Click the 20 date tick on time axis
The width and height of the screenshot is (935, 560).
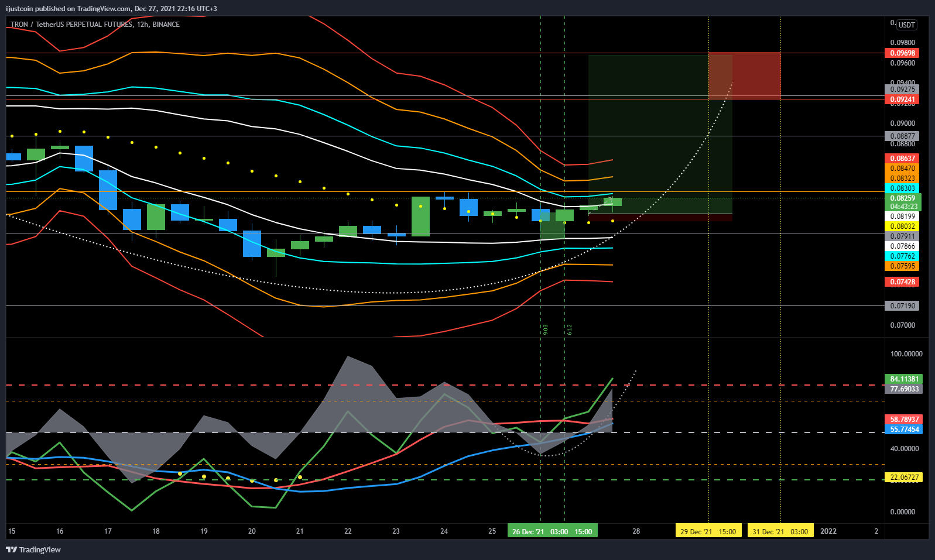[252, 531]
